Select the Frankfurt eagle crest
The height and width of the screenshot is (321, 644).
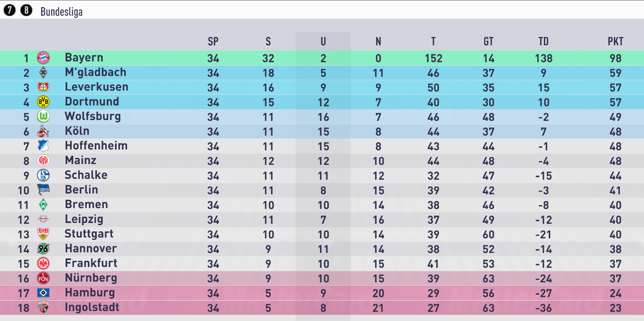click(x=43, y=263)
